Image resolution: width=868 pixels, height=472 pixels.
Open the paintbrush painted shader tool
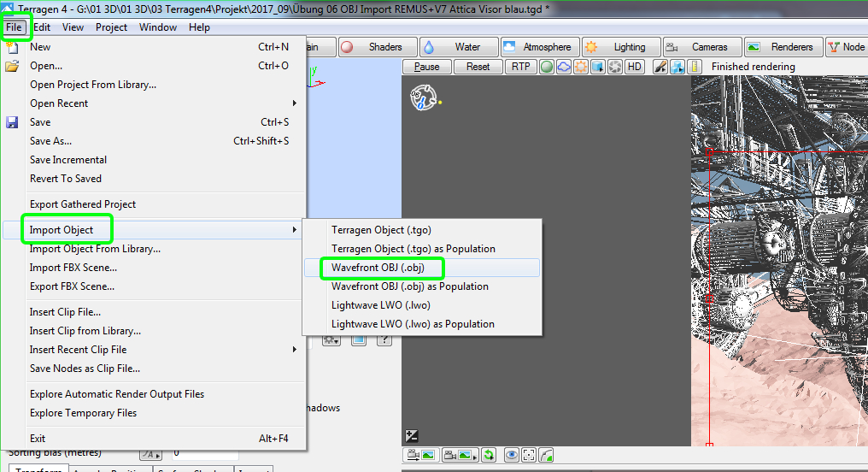click(x=660, y=67)
